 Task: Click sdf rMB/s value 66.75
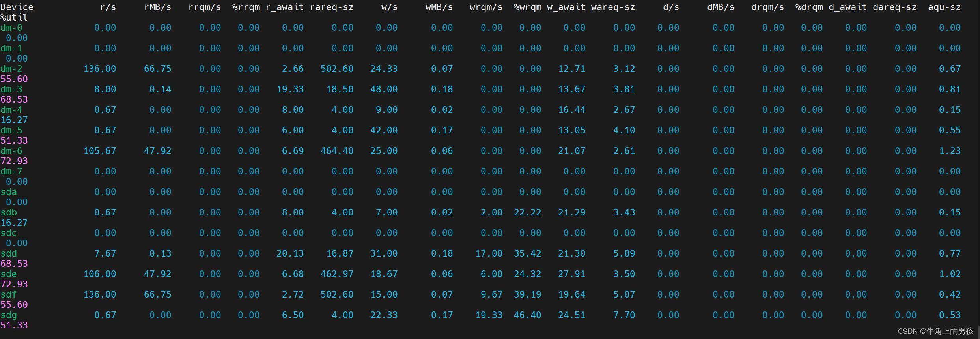[x=158, y=294]
